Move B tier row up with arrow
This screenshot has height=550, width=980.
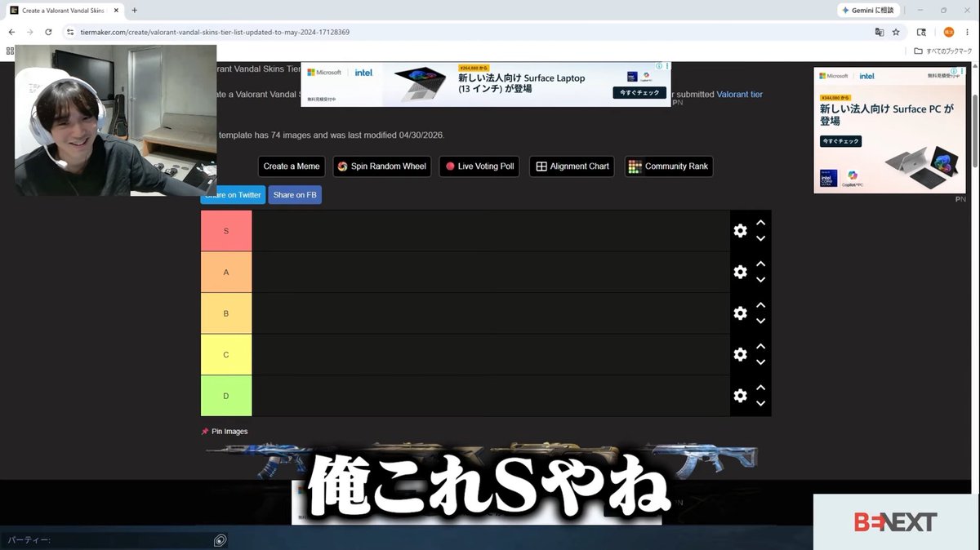pyautogui.click(x=760, y=305)
